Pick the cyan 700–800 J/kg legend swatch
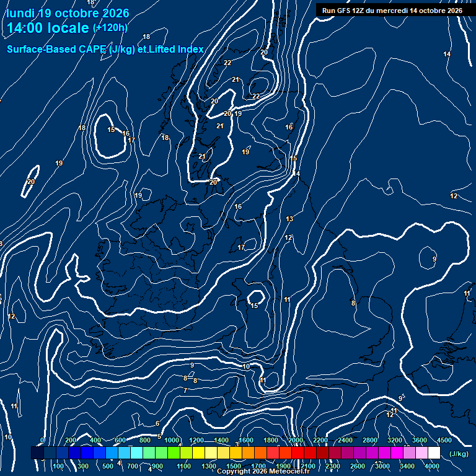The image size is (476, 476). [x=136, y=452]
